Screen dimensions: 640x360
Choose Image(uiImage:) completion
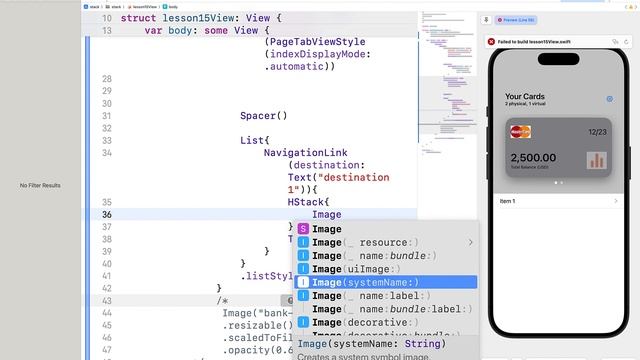pos(386,269)
